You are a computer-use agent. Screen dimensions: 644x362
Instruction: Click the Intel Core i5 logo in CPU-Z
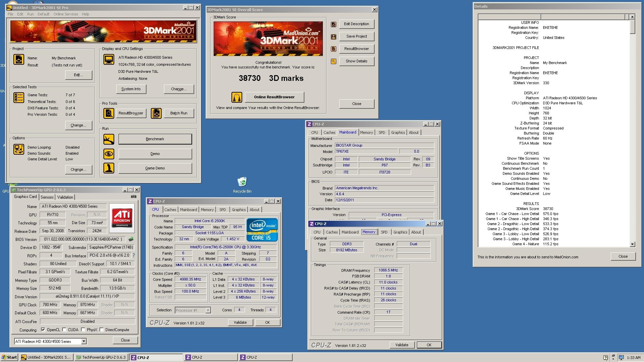point(262,230)
